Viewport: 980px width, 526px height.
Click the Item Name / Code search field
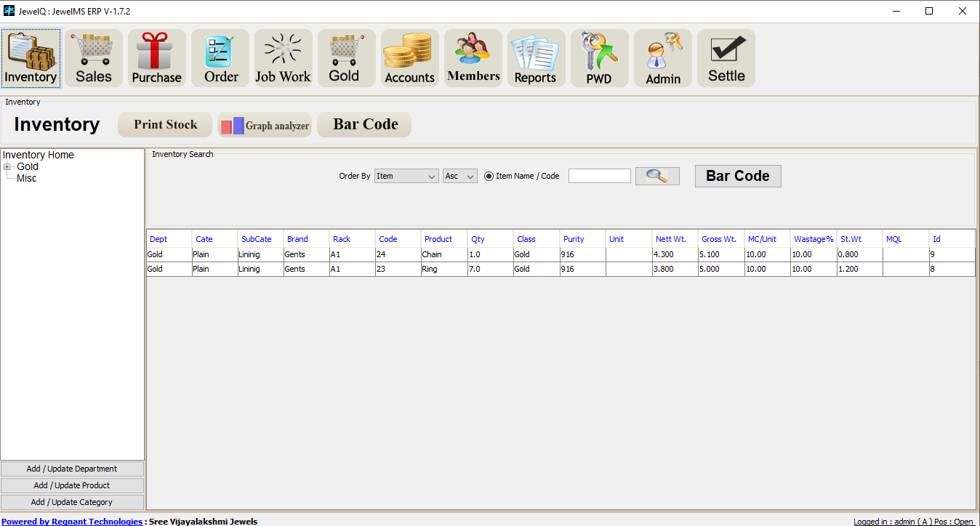pos(599,176)
